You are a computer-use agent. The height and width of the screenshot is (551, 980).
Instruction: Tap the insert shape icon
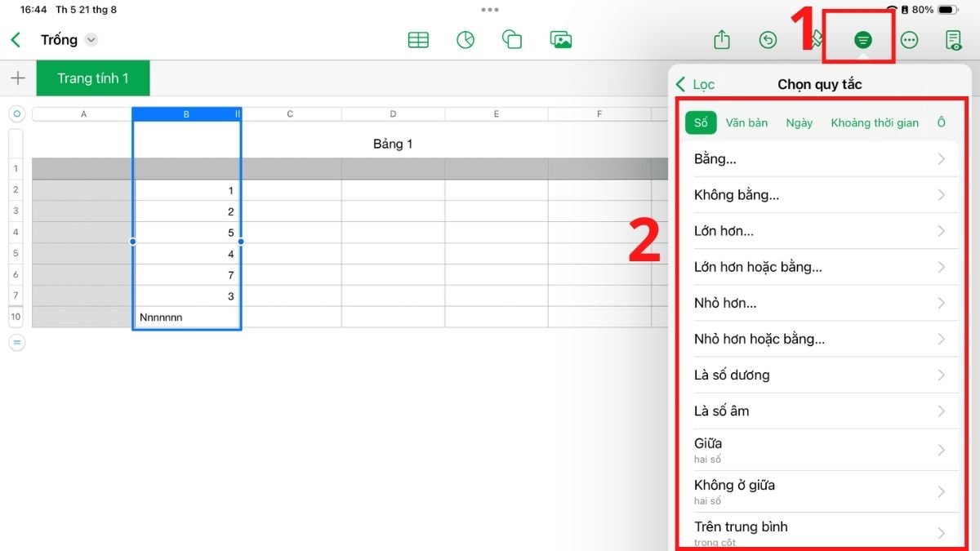512,39
